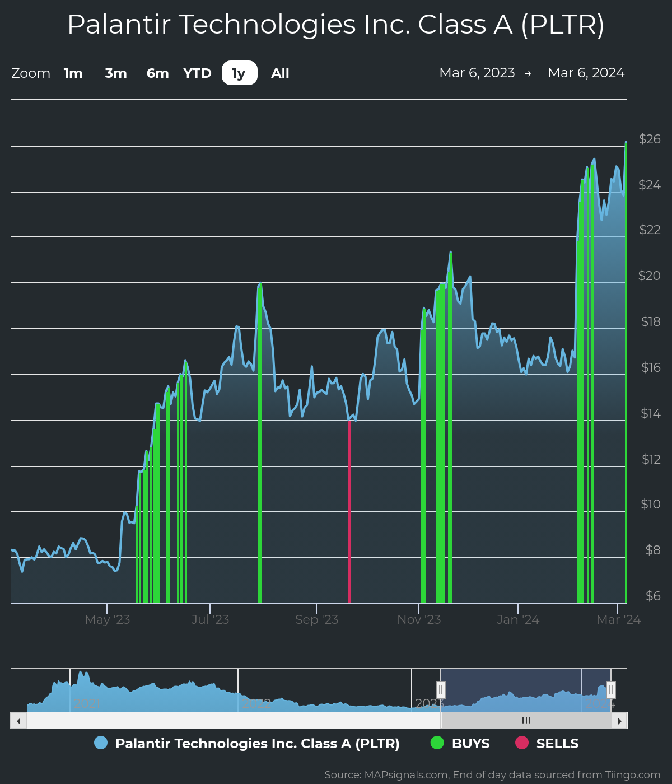This screenshot has height=784, width=672.
Task: Click the Nov '23 axis label
Action: pos(419,619)
